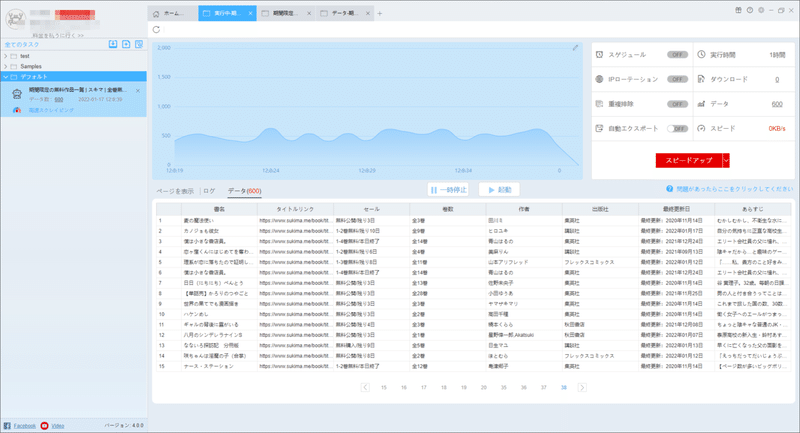Add a new tab with plus icon
800x433 pixels.
click(380, 14)
